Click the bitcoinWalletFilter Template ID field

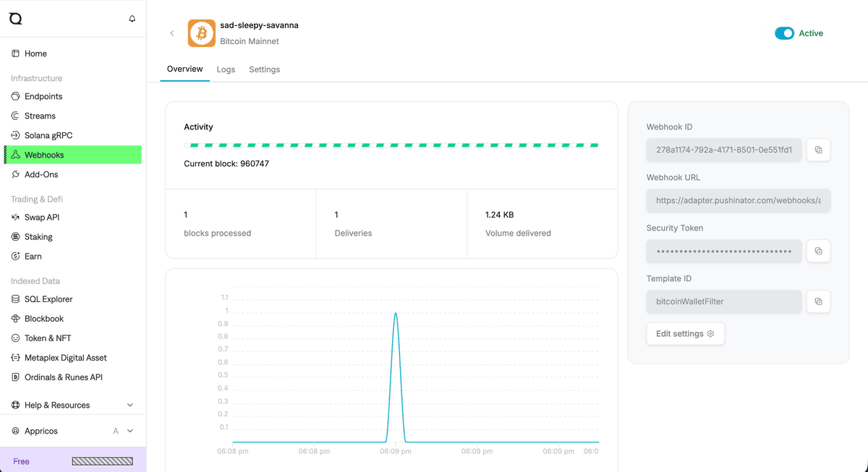pyautogui.click(x=723, y=301)
